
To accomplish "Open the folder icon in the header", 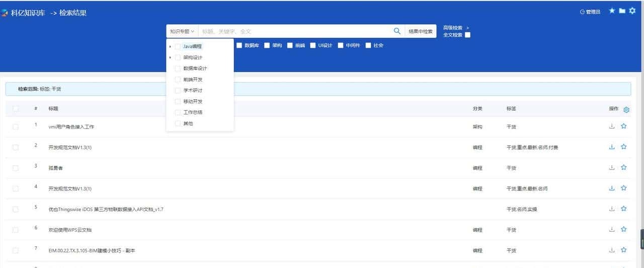I will click(622, 11).
